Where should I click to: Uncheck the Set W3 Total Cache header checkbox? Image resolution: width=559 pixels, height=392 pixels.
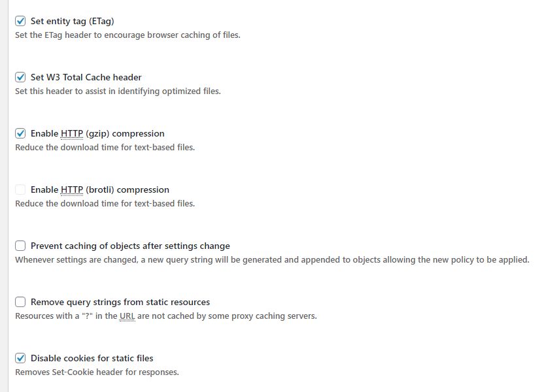pos(20,77)
